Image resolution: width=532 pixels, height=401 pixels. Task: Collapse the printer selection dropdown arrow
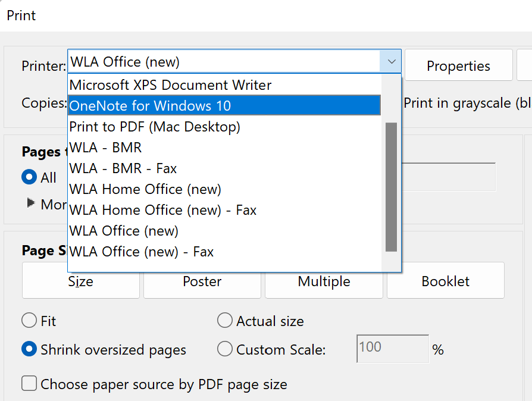(391, 61)
